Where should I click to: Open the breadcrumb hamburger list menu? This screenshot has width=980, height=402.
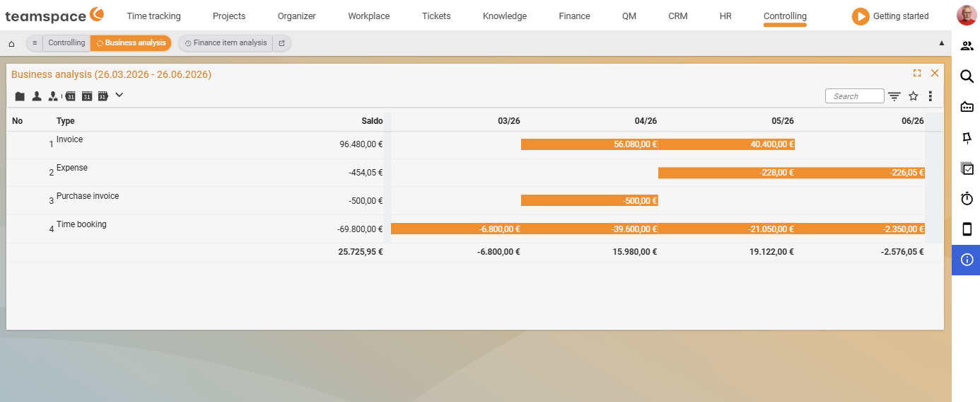(35, 43)
